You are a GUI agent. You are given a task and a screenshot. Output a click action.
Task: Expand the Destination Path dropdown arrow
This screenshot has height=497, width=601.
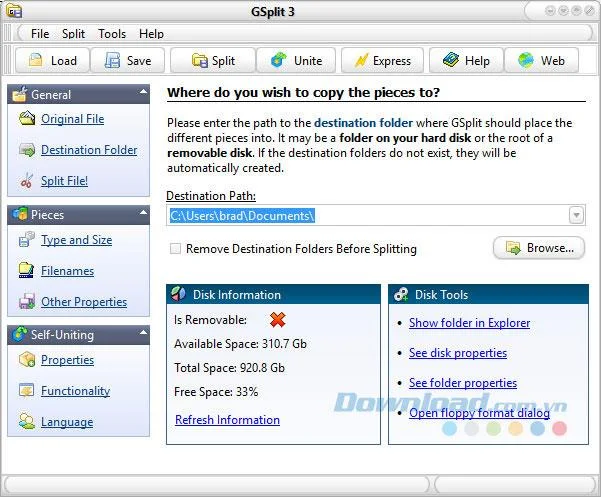tap(576, 215)
